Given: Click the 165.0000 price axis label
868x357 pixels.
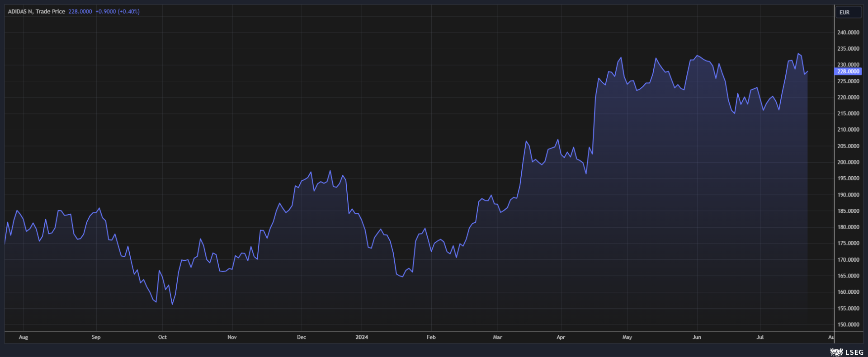Looking at the screenshot, I should coord(848,276).
